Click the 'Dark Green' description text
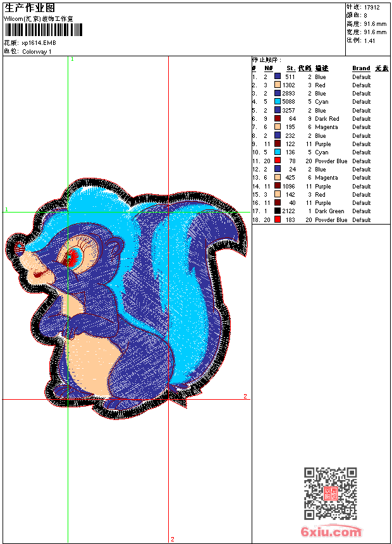 [329, 211]
